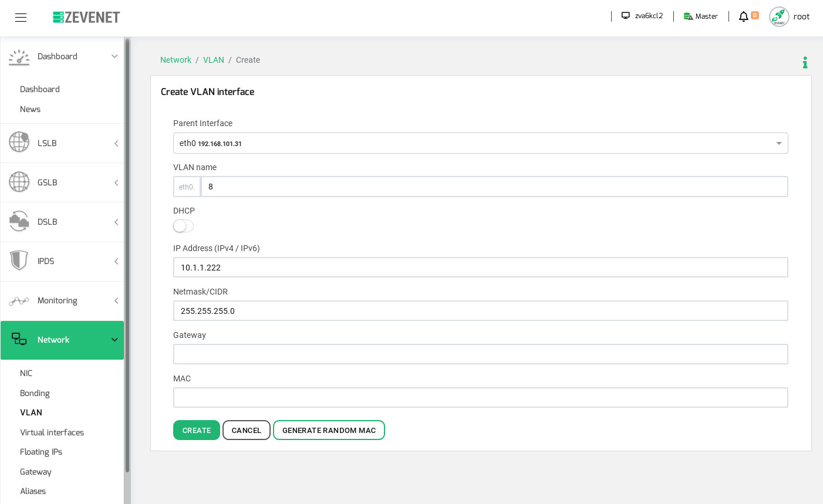
Task: Click the Create VLAN interface heading
Action: click(x=207, y=92)
